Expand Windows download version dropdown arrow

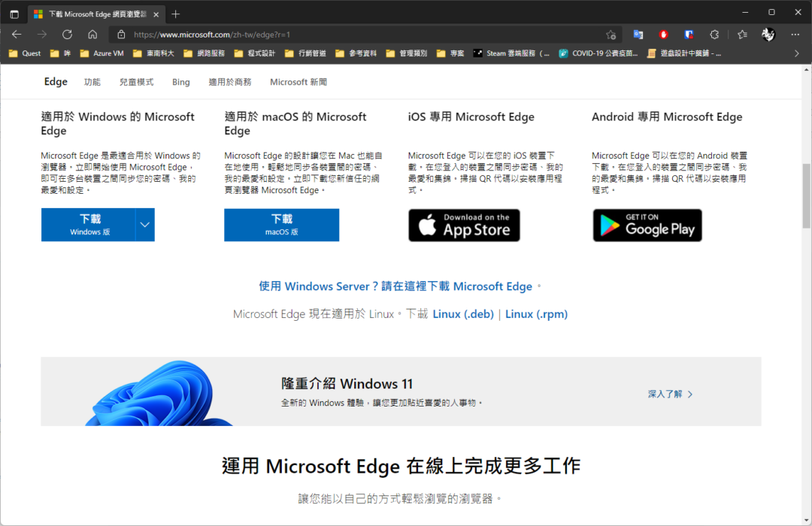pos(145,225)
